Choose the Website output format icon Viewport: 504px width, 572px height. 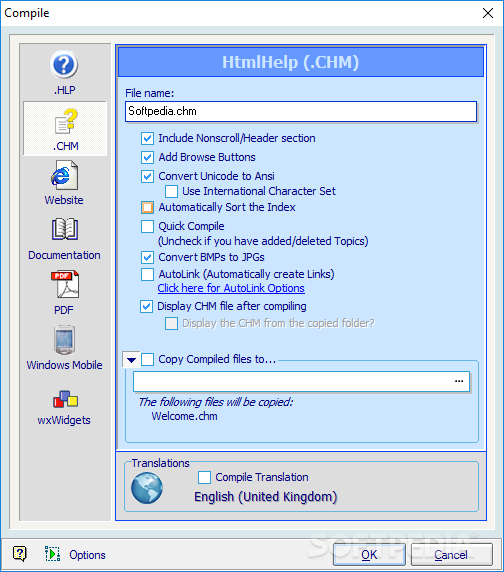pos(65,175)
